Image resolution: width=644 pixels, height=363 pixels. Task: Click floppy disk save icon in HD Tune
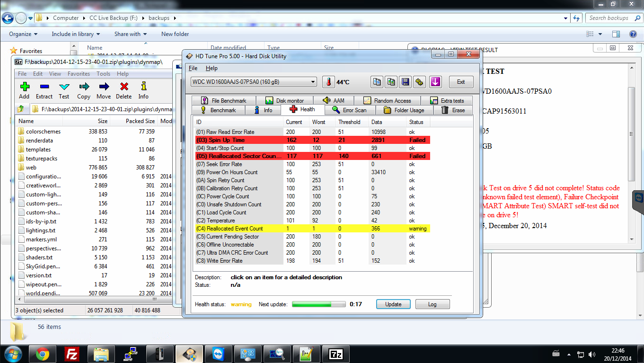405,82
